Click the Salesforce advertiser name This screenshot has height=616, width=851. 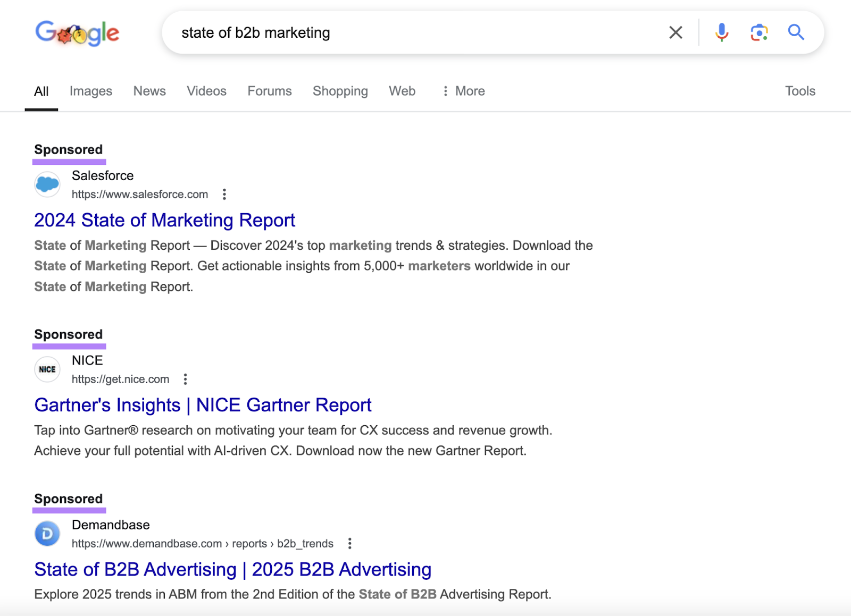tap(103, 176)
